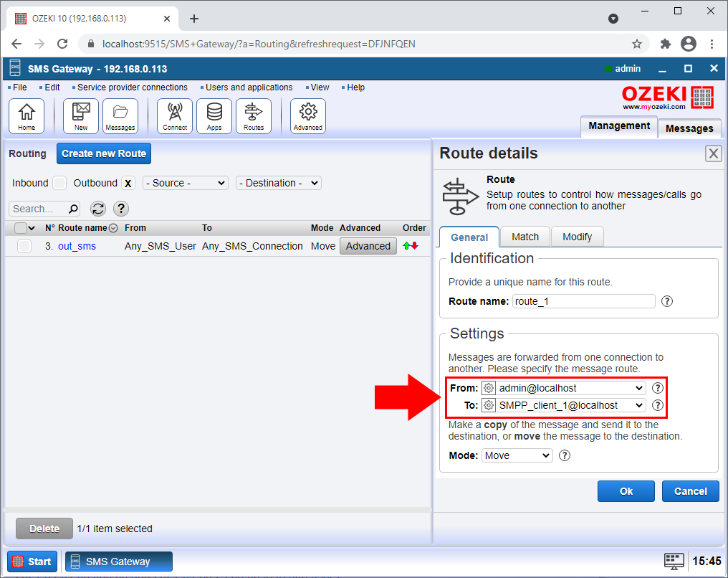Open the Apps database icon
Screen dimensions: 728x578
(214, 116)
